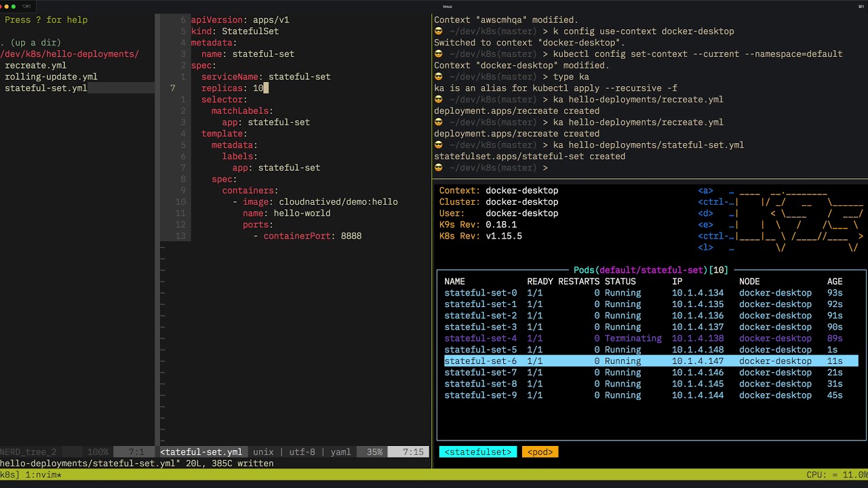Click the highlighted stateful-set-6 pod row

(x=651, y=361)
